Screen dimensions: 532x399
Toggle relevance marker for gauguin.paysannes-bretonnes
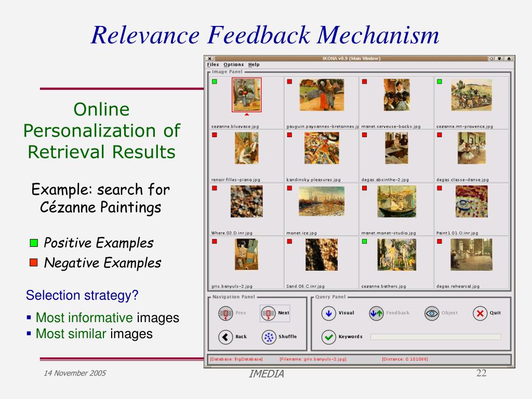289,82
